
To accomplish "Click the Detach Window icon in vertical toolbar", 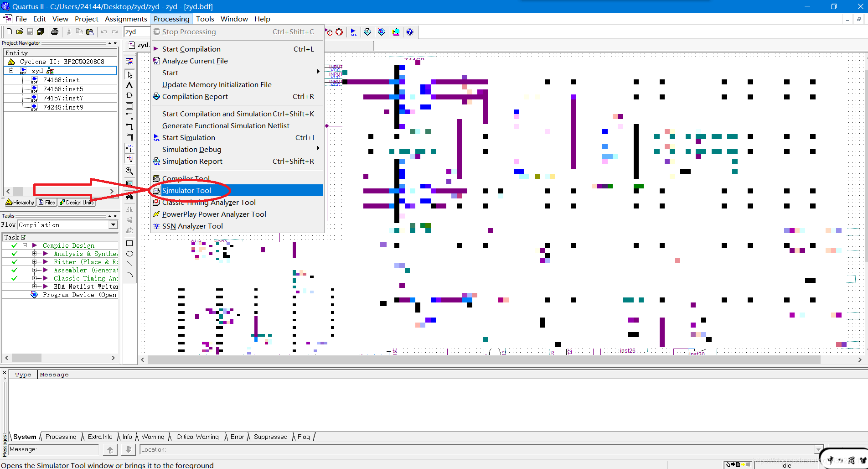I will tap(130, 62).
